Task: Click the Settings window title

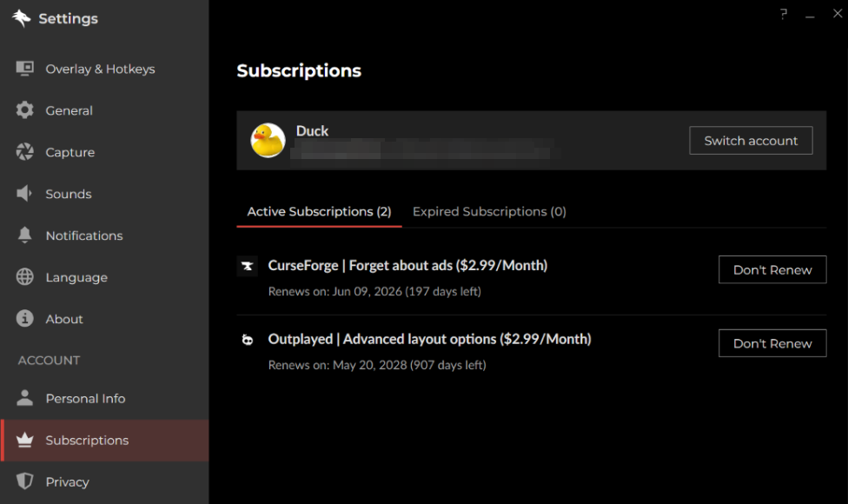Action: 68,18
